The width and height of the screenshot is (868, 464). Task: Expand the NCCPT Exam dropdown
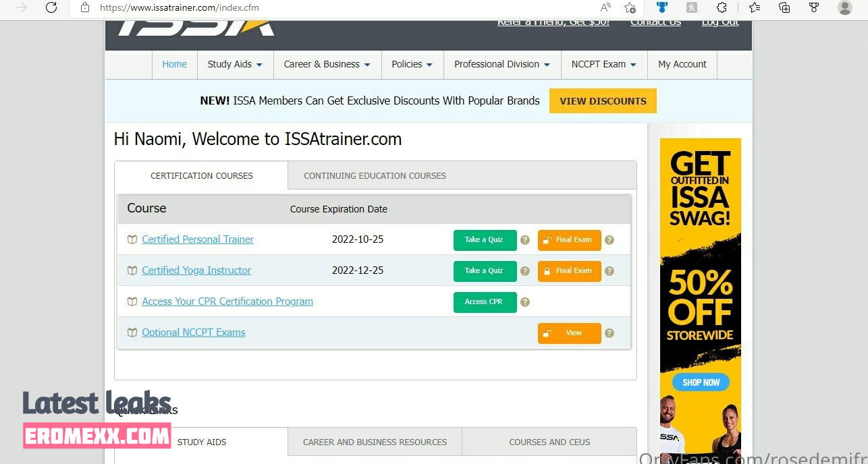coord(604,64)
